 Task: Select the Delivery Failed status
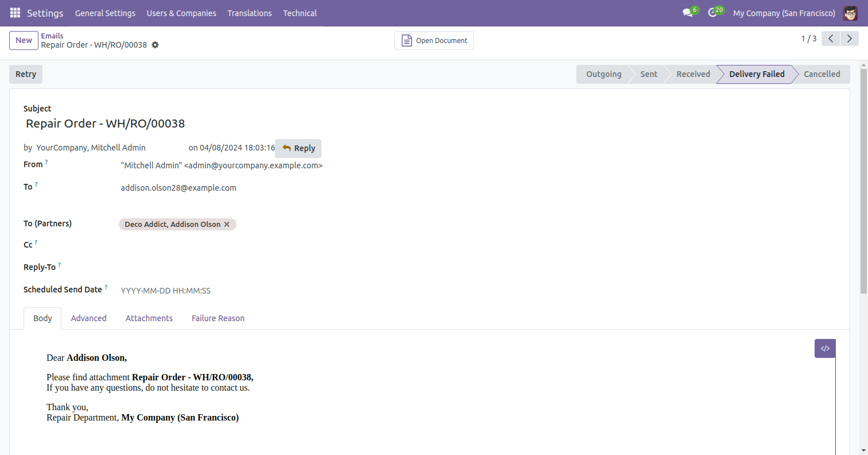(757, 74)
